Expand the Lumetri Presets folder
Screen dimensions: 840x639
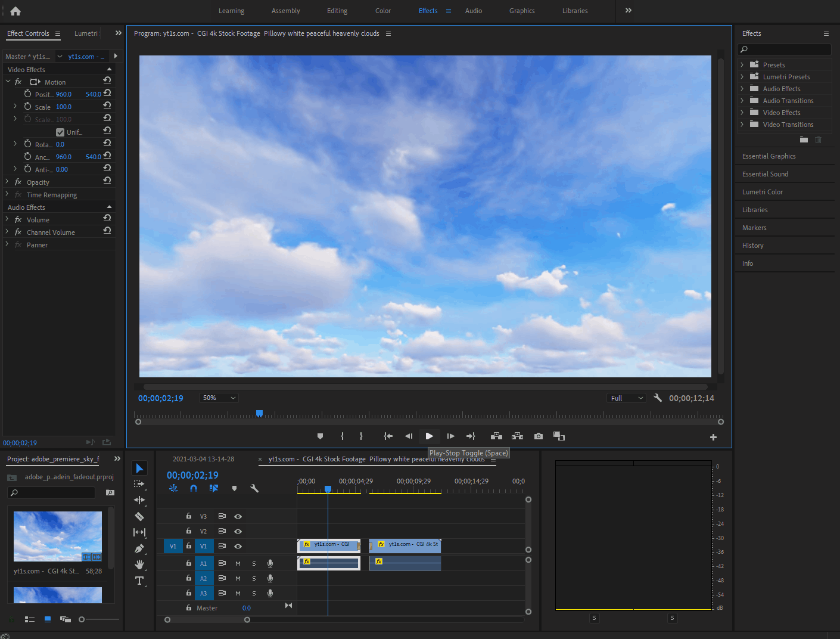coord(742,77)
